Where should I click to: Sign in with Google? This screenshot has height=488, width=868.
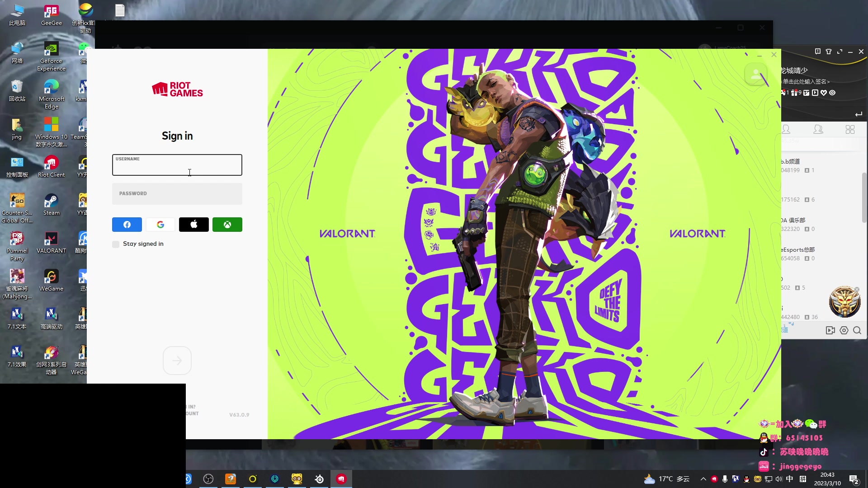pyautogui.click(x=160, y=225)
